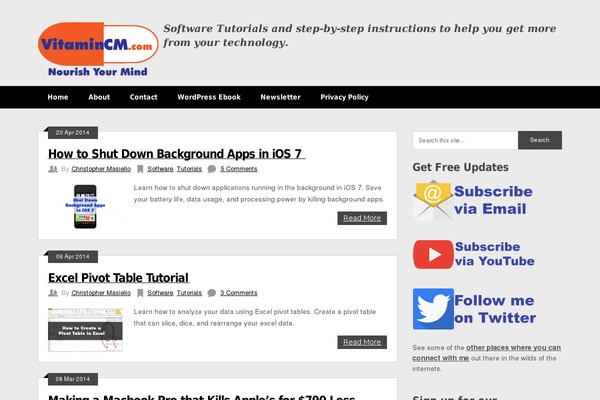600x400 pixels.
Task: Click 'Subscribe via YouTube' text
Action: [x=494, y=254]
